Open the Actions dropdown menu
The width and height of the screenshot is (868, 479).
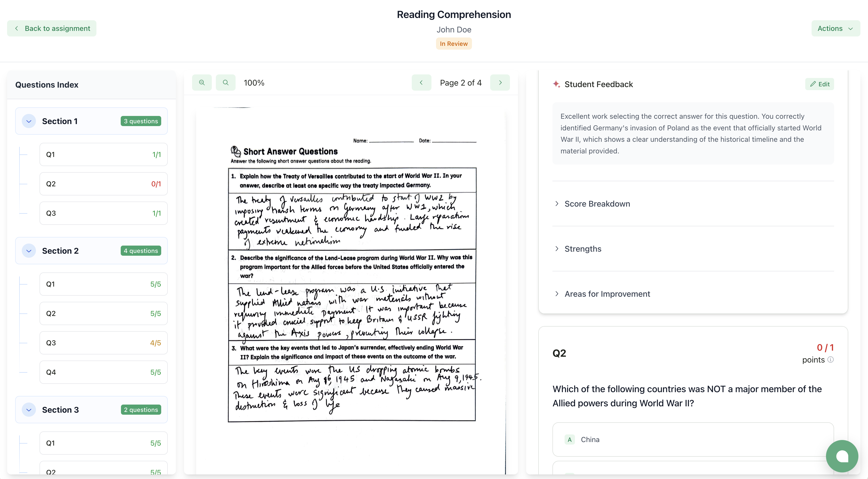(x=835, y=28)
